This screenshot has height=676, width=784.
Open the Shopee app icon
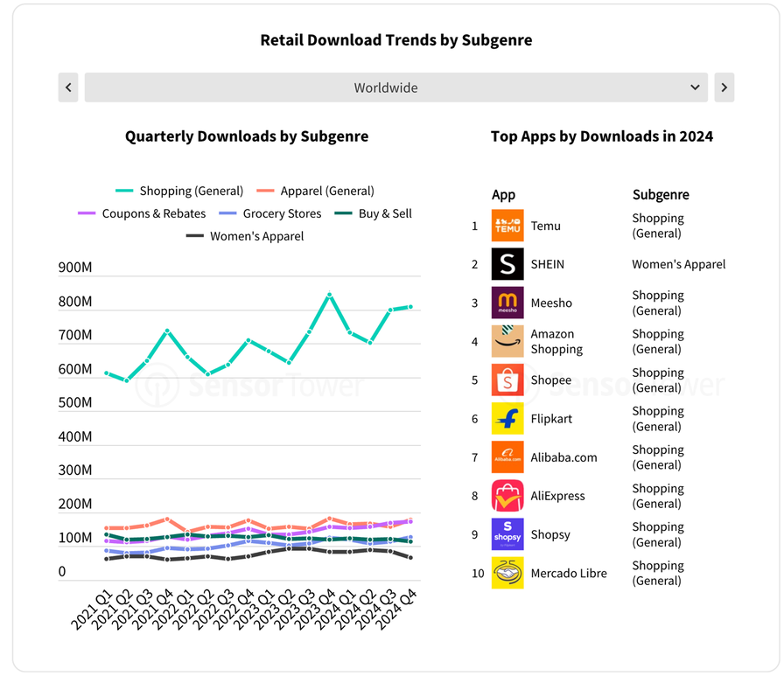click(x=507, y=380)
